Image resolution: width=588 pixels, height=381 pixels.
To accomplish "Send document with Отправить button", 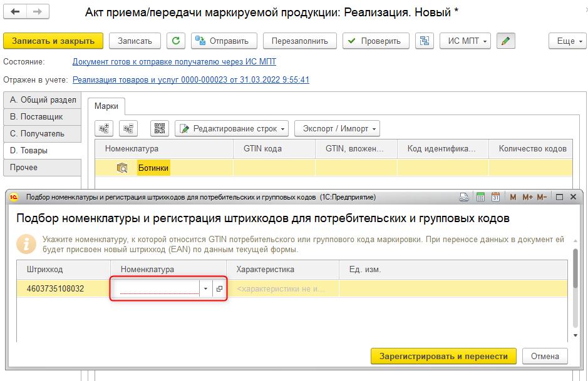I will pos(224,41).
